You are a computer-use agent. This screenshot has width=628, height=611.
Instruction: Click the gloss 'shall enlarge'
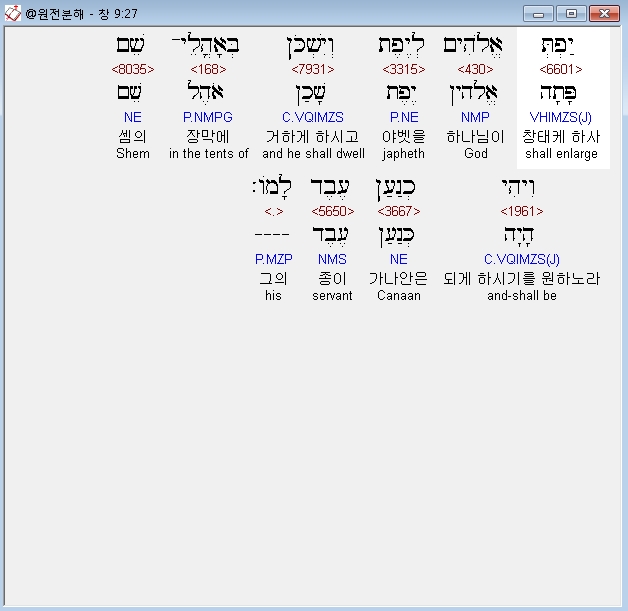pos(562,154)
